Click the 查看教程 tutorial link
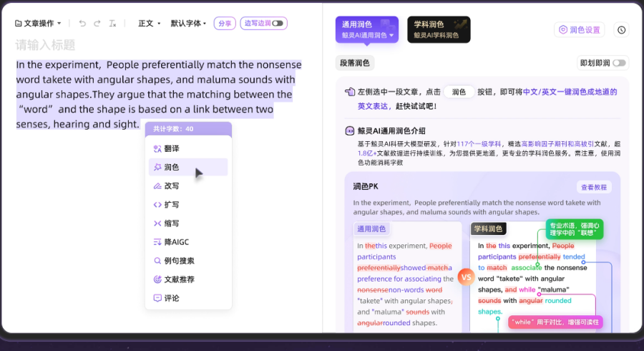Image resolution: width=644 pixels, height=351 pixels. coord(594,188)
